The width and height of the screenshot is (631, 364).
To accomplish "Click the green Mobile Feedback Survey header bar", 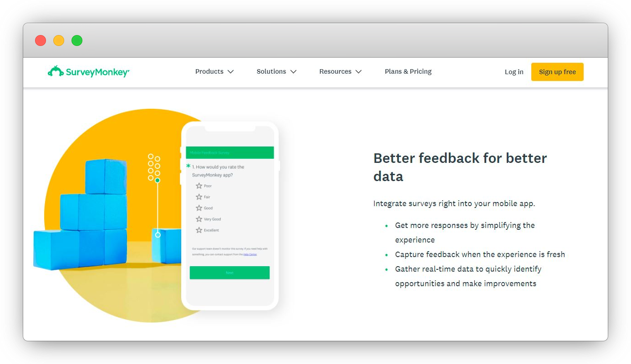I will pos(230,152).
